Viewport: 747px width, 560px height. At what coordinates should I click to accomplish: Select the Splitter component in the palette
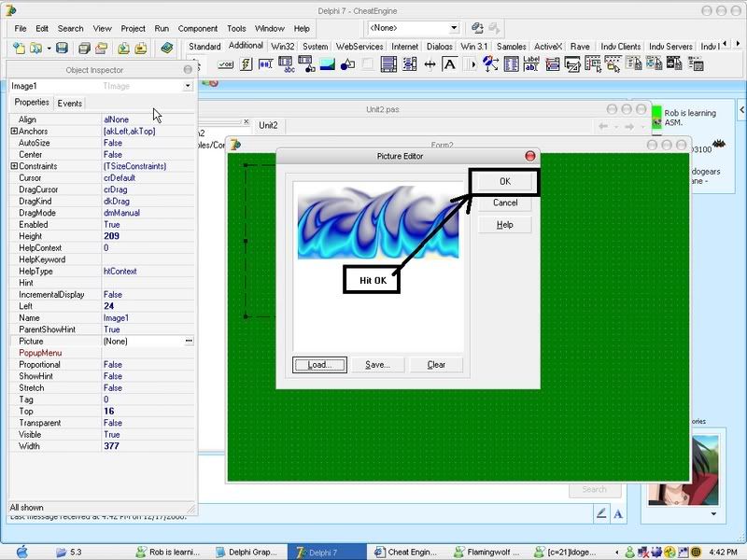click(x=430, y=64)
